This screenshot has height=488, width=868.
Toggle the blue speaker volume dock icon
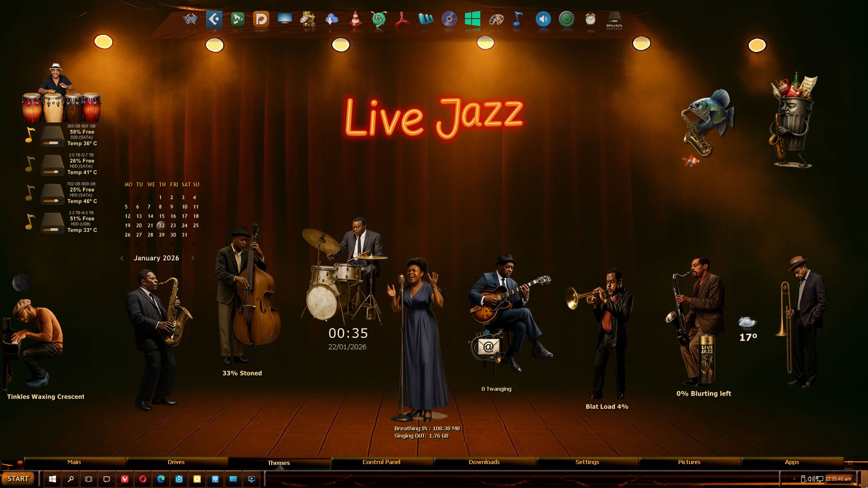(543, 19)
